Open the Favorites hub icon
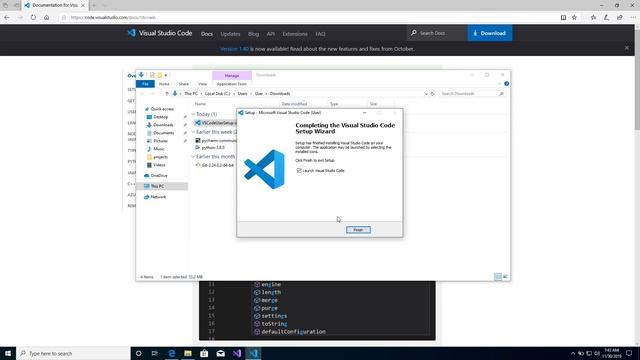This screenshot has height=360, width=640. [593, 18]
